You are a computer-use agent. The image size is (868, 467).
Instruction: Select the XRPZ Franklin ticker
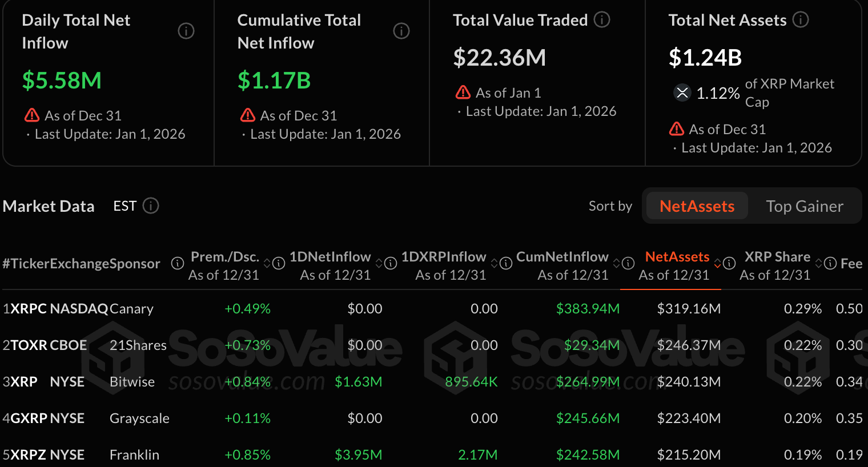coord(30,455)
